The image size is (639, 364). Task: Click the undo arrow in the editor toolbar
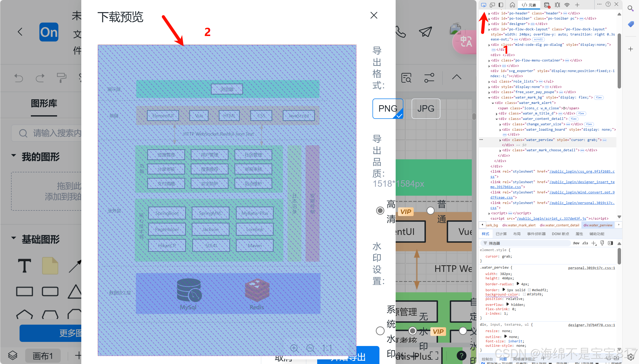point(19,78)
